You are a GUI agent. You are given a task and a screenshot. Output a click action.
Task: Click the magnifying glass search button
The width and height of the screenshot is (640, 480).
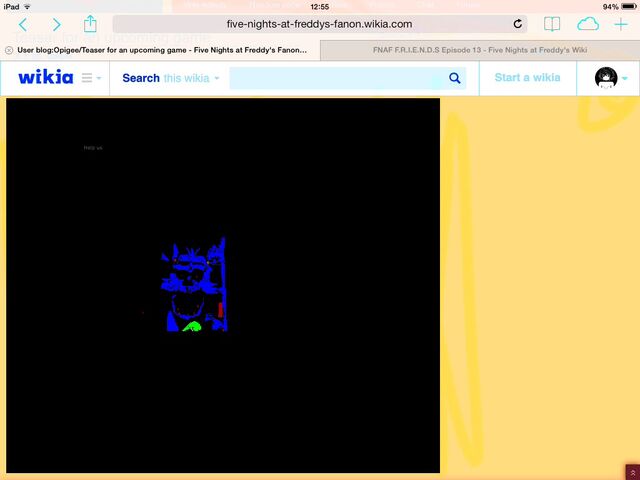coord(455,78)
